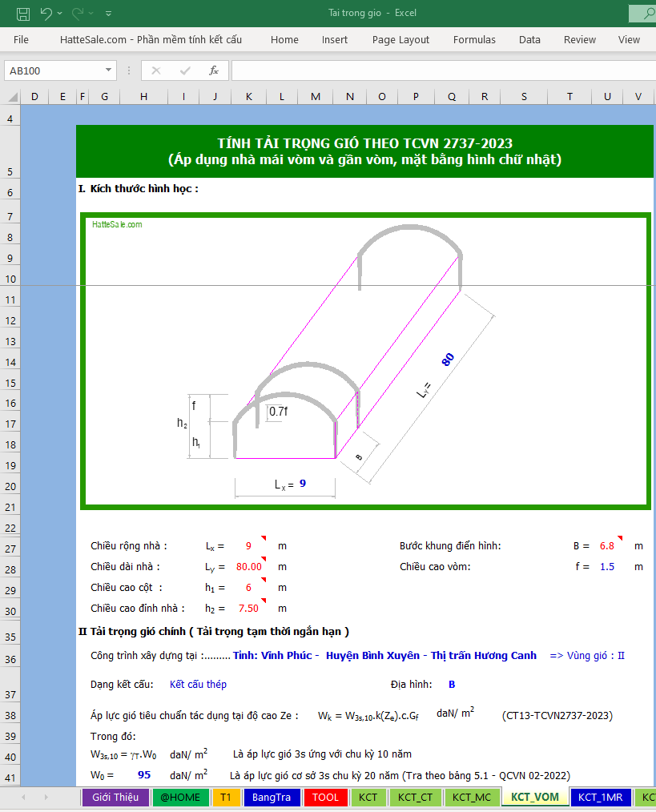Screen dimensions: 656x812
Task: Open the Formulas ribbon tab
Action: [474, 40]
